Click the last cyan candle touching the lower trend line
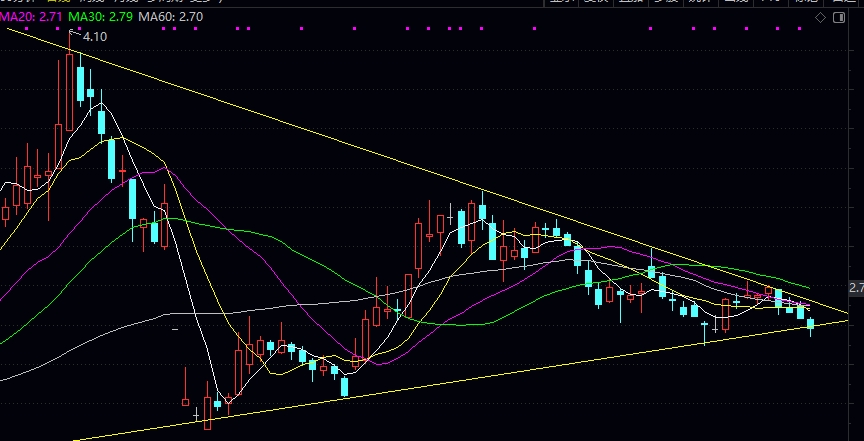 pyautogui.click(x=811, y=325)
